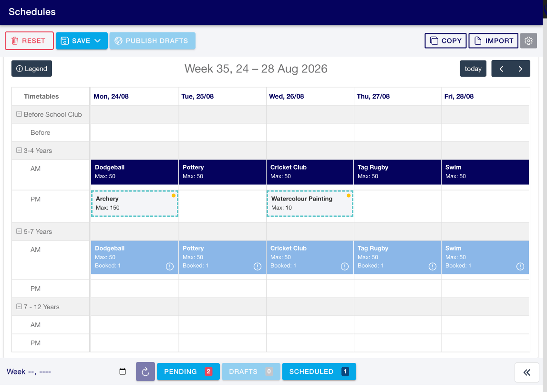Screen dimensions: 547x392
Task: Click the RESET button
Action: (29, 41)
